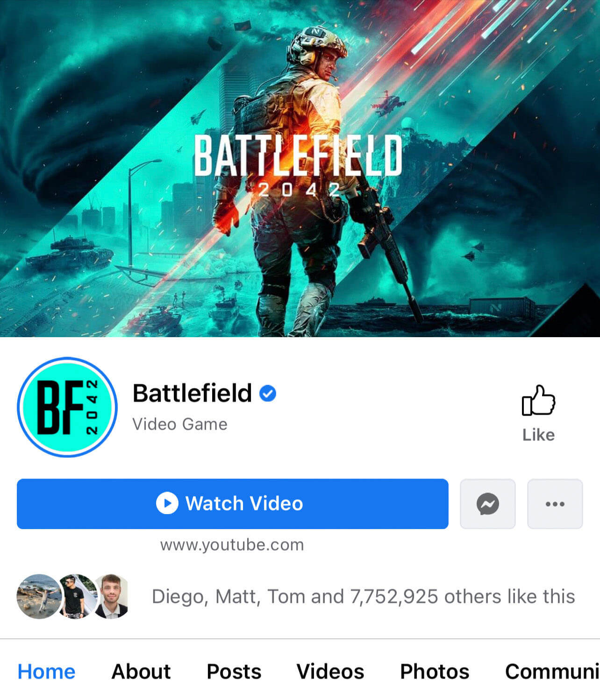This screenshot has width=600, height=700.
Task: Open the Battlefield 2042 cover photo
Action: 300,168
